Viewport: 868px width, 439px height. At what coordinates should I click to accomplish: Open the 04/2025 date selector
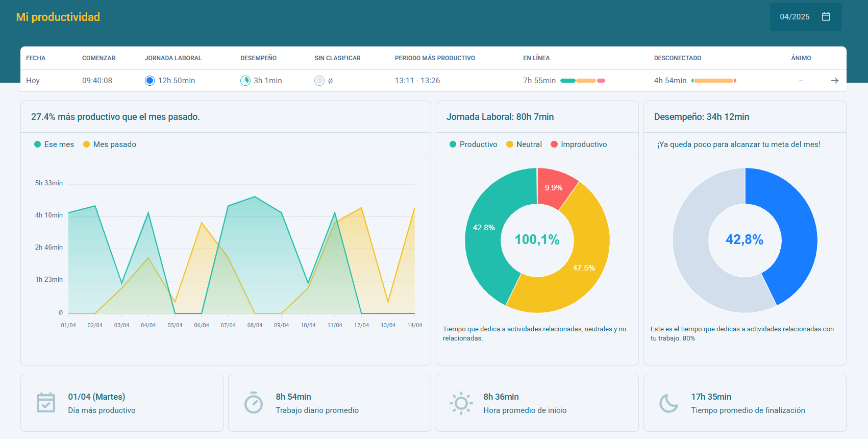tap(795, 17)
